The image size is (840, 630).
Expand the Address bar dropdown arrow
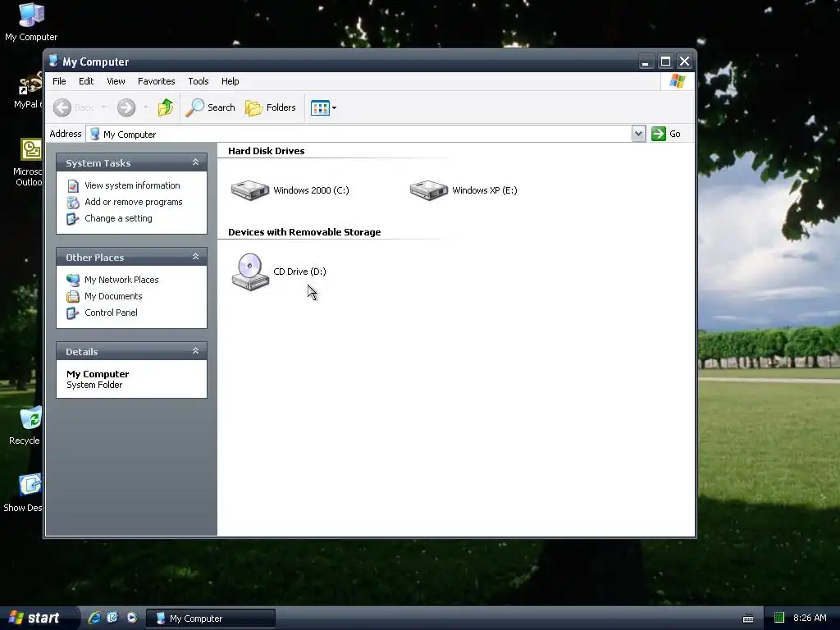click(638, 134)
